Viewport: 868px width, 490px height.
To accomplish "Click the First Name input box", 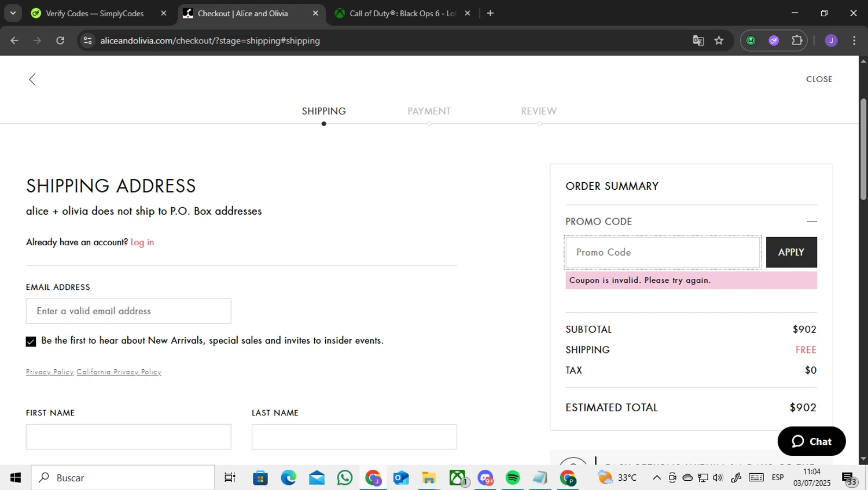I will point(128,437).
